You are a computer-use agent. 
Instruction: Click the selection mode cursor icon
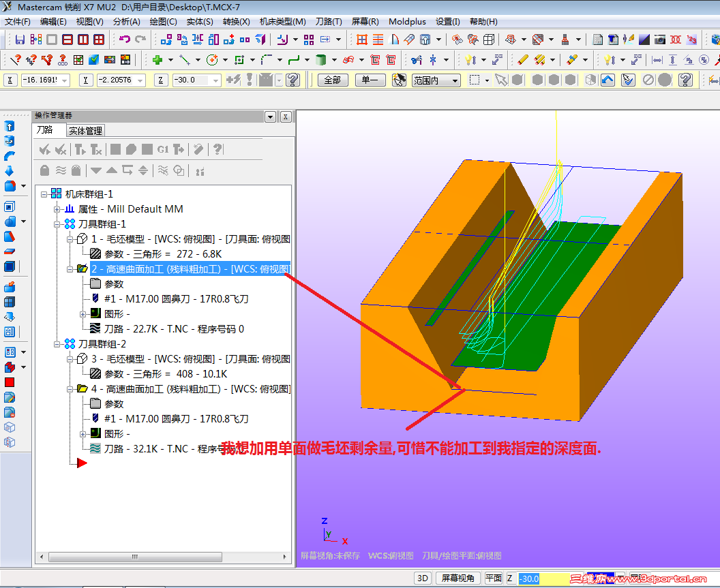pos(399,80)
